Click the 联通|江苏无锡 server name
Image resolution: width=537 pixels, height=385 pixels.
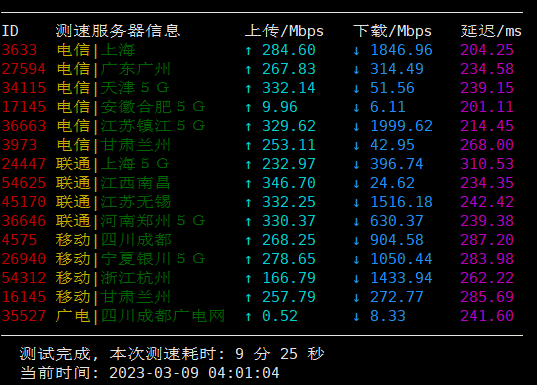113,202
